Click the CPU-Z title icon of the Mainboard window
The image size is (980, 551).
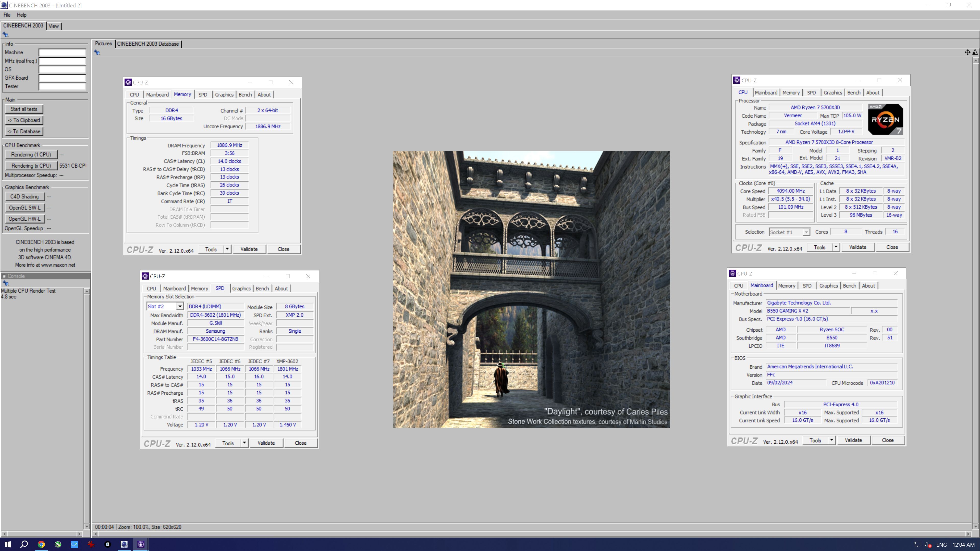732,273
